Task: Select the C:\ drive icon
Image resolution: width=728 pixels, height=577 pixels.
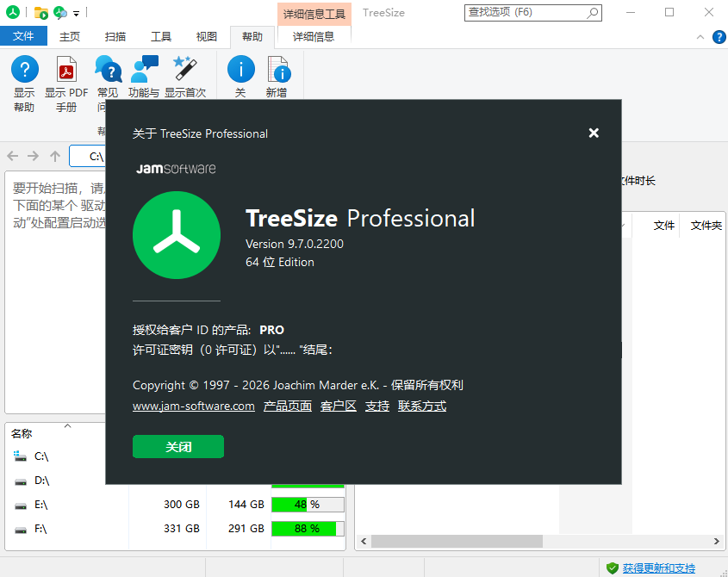Action: point(20,456)
